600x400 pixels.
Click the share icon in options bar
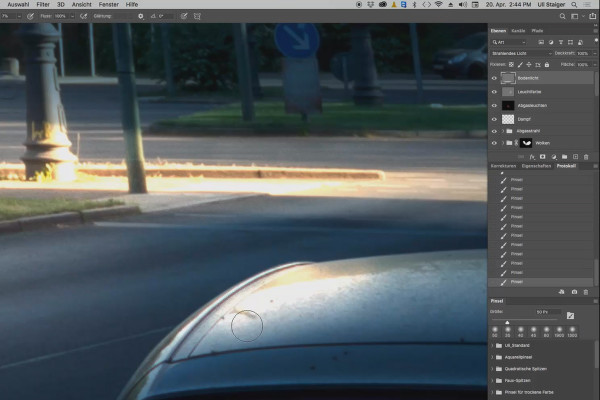coord(592,16)
